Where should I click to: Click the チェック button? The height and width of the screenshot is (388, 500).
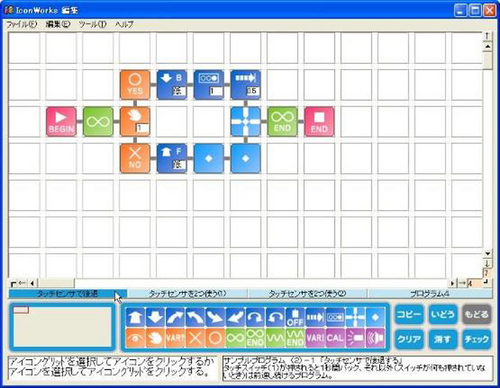click(477, 339)
